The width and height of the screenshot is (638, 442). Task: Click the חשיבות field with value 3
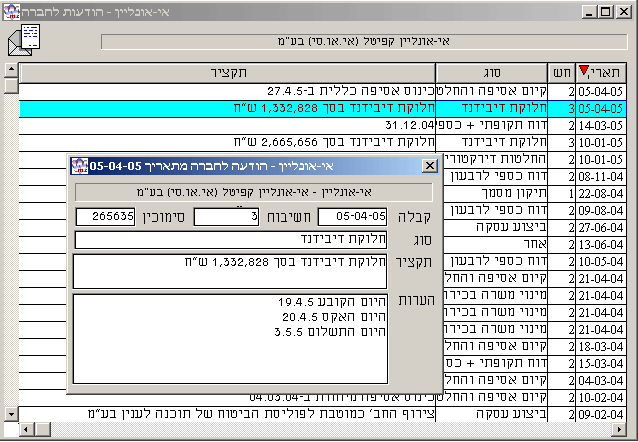click(226, 217)
